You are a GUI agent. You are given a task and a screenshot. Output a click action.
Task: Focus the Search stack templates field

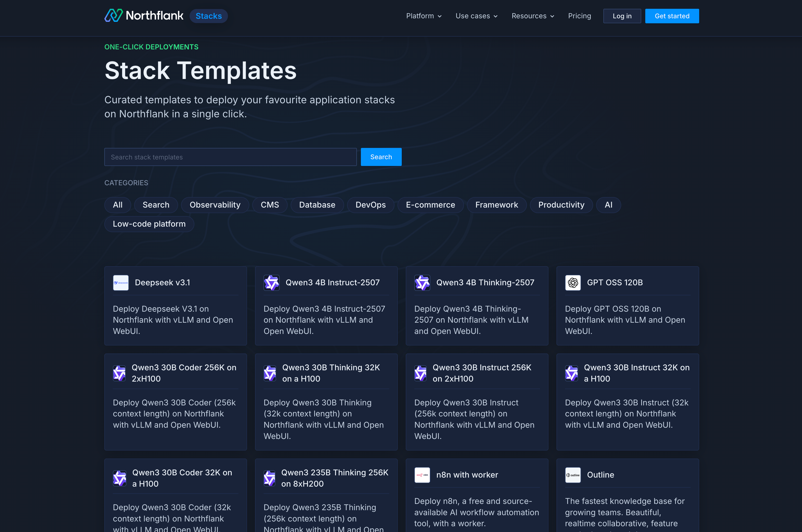pyautogui.click(x=230, y=157)
